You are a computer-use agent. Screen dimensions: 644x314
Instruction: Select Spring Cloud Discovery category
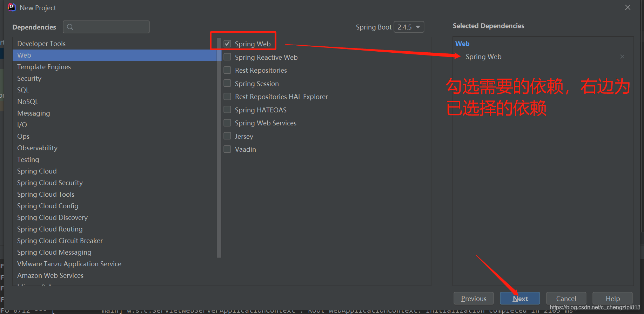[115, 217]
